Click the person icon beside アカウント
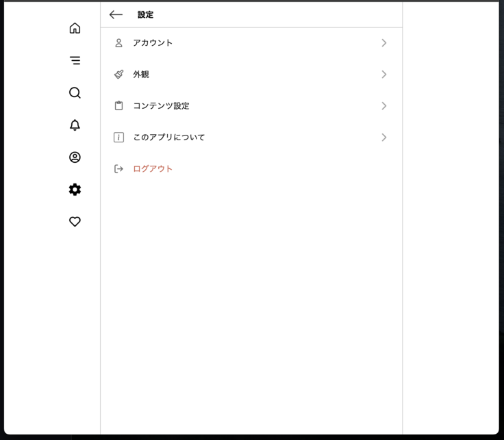 [118, 42]
